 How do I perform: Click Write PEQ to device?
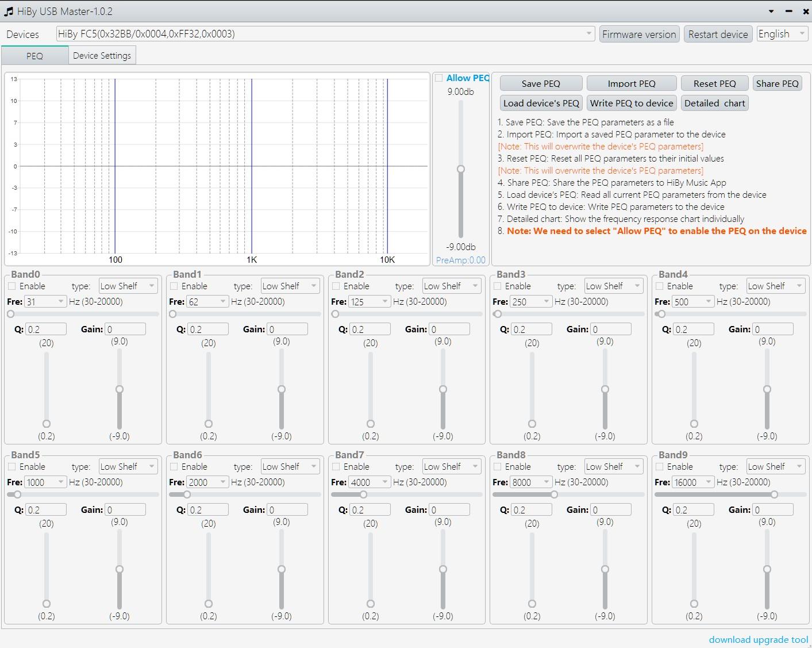tap(631, 103)
